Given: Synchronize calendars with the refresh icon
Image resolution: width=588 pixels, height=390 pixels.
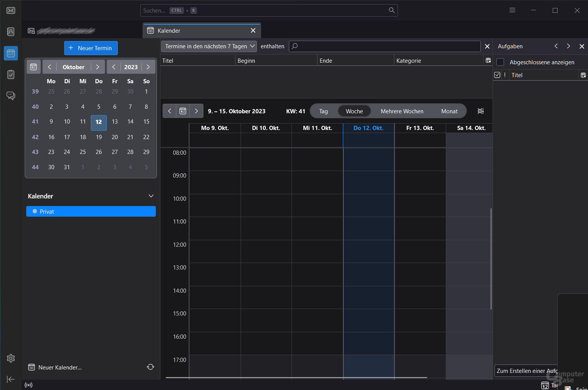Looking at the screenshot, I should click(151, 367).
